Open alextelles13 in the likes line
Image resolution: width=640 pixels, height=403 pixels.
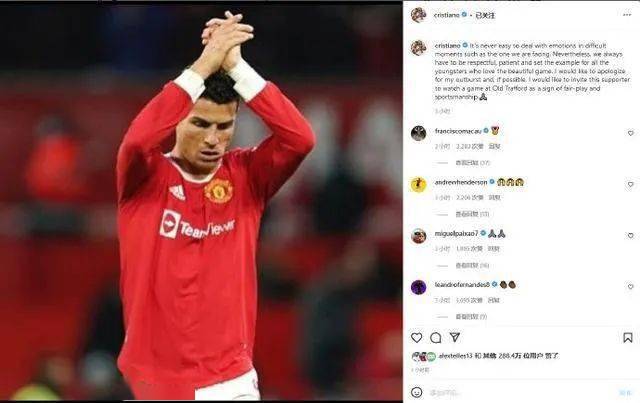click(455, 356)
